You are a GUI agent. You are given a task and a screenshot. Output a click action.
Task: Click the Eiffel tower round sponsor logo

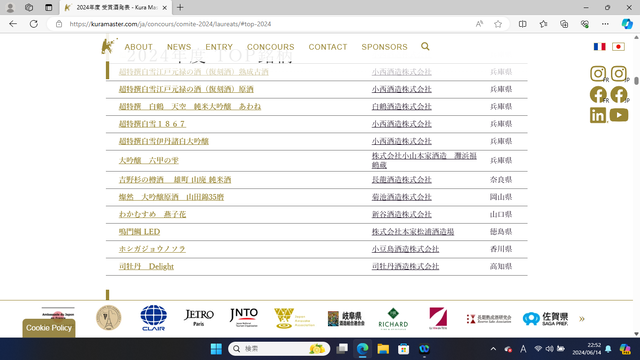109,318
